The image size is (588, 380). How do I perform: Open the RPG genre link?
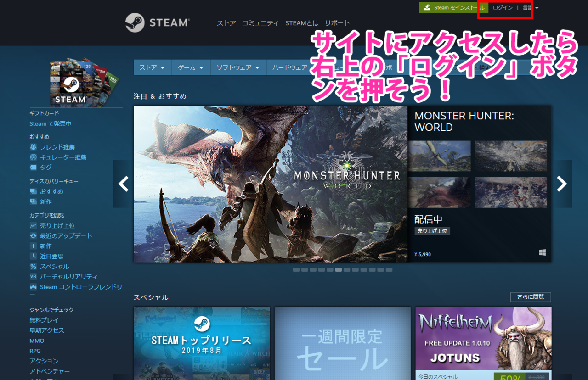35,351
